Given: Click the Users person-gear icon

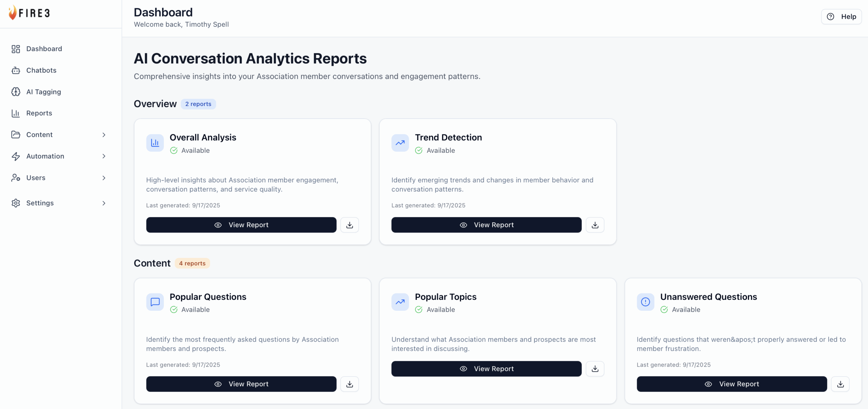Looking at the screenshot, I should coord(16,178).
